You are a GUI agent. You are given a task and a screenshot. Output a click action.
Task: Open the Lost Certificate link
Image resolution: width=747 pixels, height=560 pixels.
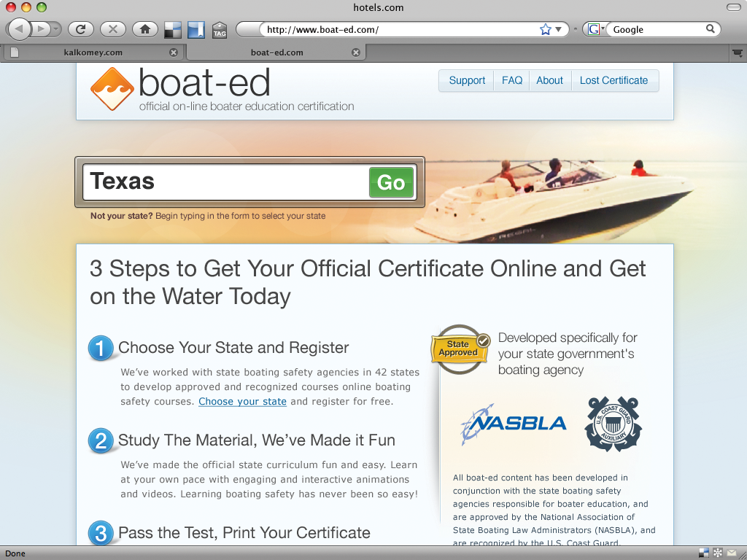[x=614, y=80]
